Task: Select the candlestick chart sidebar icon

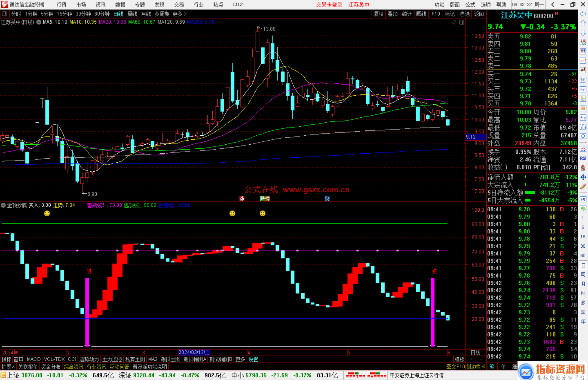Action: pyautogui.click(x=583, y=70)
